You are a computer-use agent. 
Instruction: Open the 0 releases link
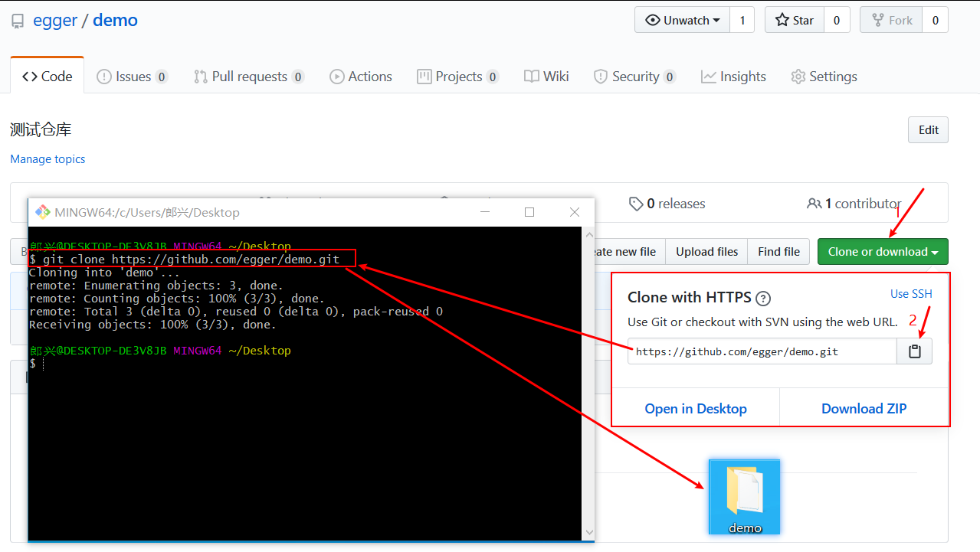[x=667, y=204]
